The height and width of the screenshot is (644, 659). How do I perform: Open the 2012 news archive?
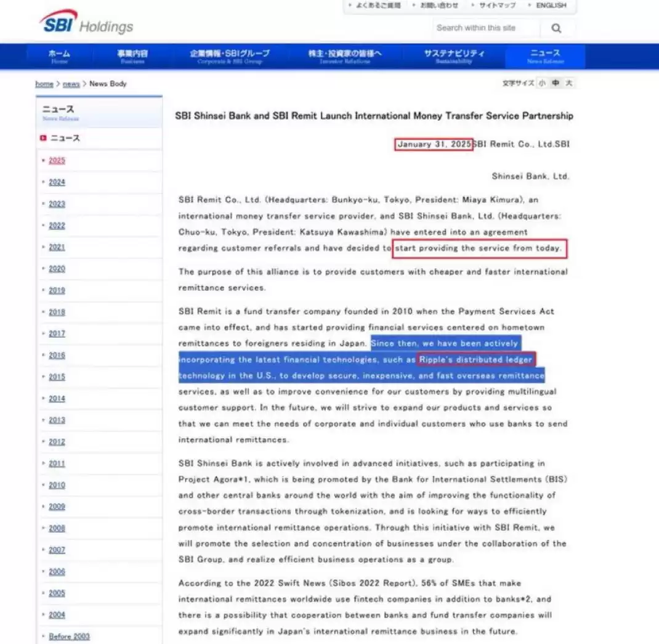coord(57,442)
